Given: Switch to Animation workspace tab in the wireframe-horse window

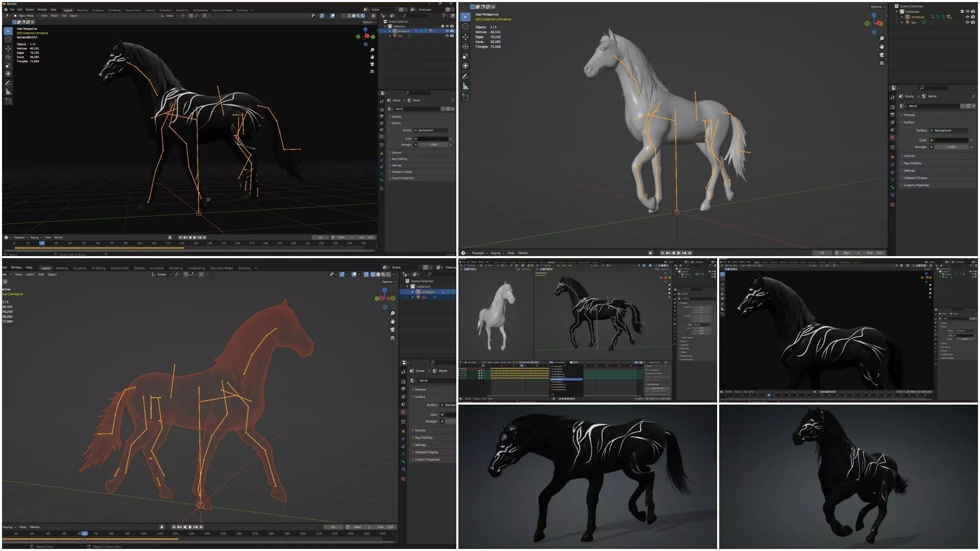Looking at the screenshot, I should [x=157, y=268].
